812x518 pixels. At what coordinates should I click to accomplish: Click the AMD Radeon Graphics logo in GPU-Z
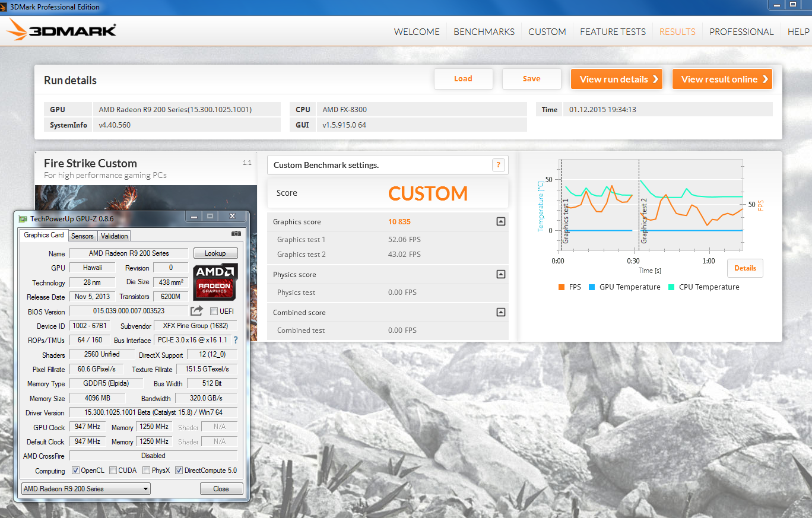[x=215, y=281]
